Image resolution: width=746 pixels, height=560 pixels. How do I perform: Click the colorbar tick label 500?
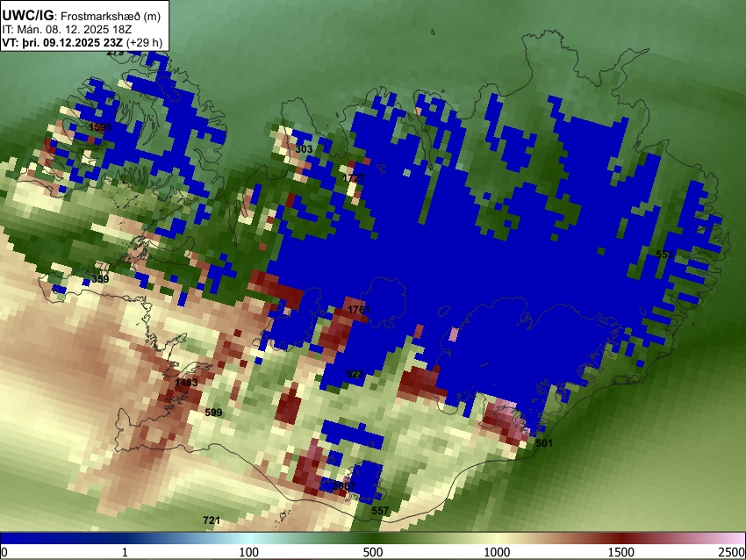372,552
